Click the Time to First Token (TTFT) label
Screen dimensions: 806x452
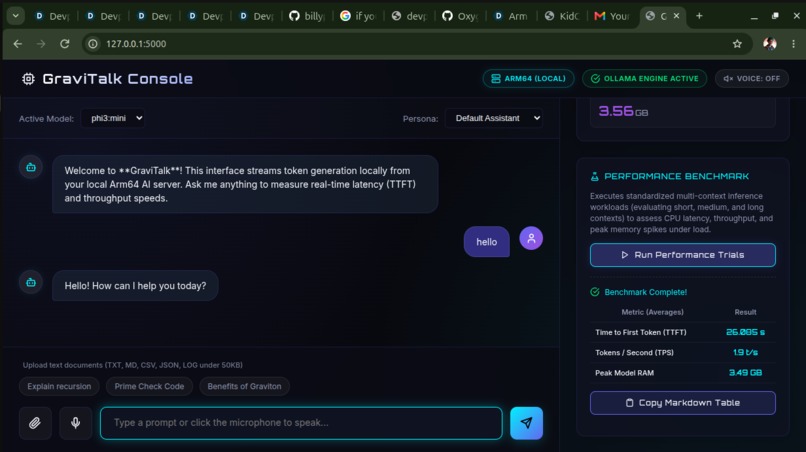click(x=640, y=333)
